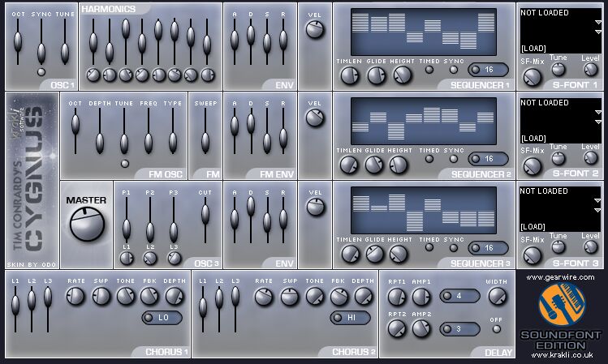Toggle the sync button below OSC 1 SYNC slider

pos(41,72)
